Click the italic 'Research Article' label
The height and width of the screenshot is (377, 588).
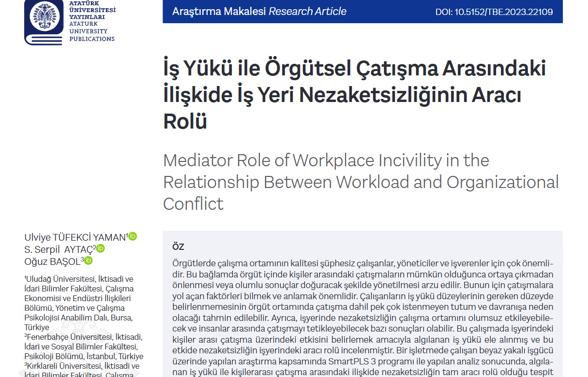tap(308, 12)
